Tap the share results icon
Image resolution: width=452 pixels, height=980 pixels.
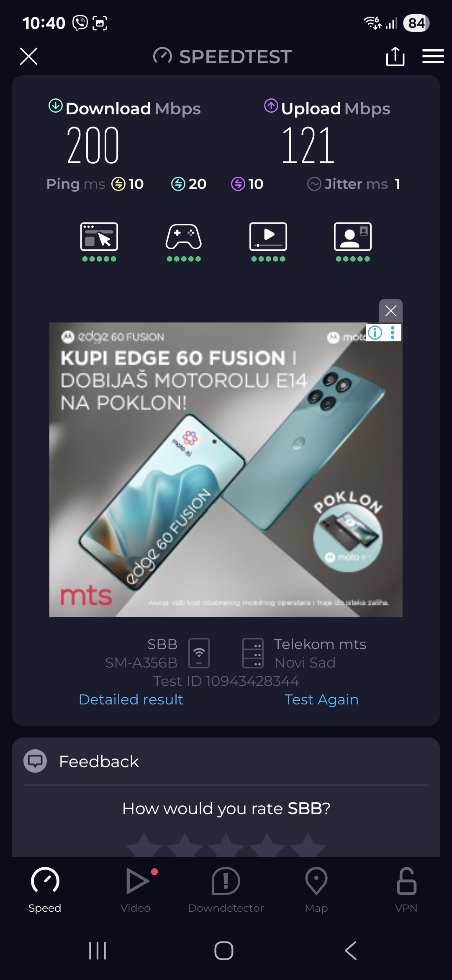(x=395, y=56)
